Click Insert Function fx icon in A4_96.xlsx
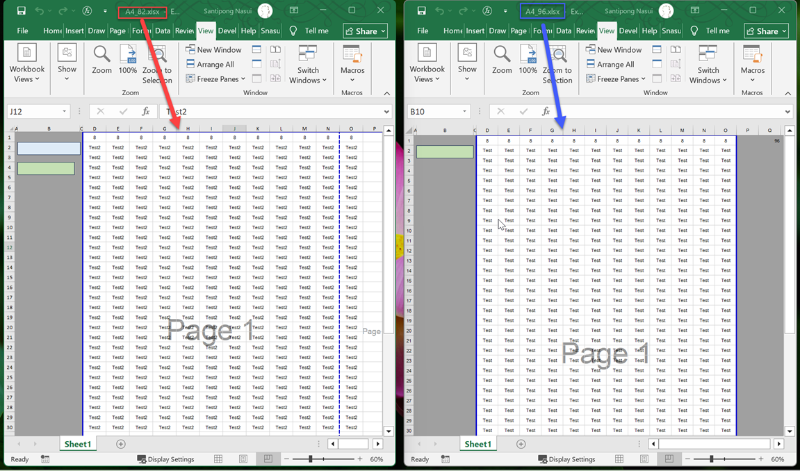 coord(546,112)
